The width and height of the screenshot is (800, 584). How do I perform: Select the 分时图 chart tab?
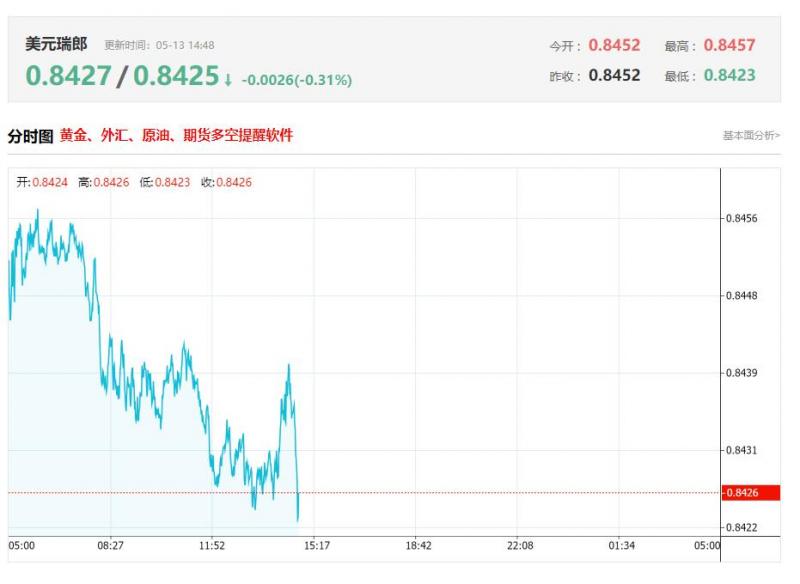pyautogui.click(x=31, y=136)
